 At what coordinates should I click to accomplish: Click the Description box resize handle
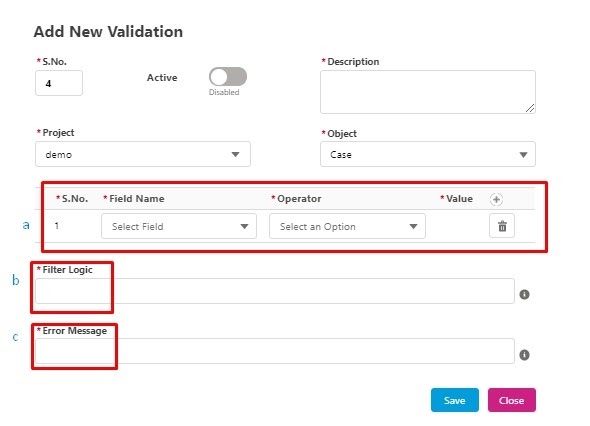coord(530,109)
